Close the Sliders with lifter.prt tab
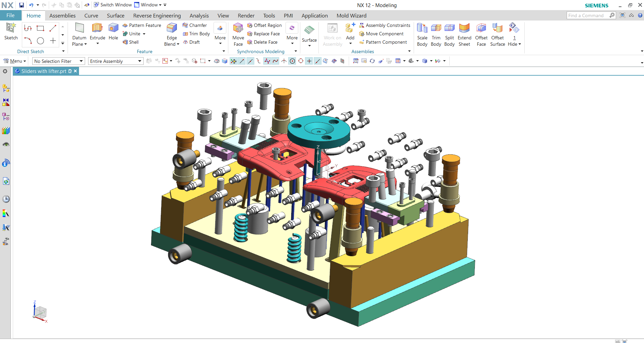The height and width of the screenshot is (343, 644). tap(75, 71)
